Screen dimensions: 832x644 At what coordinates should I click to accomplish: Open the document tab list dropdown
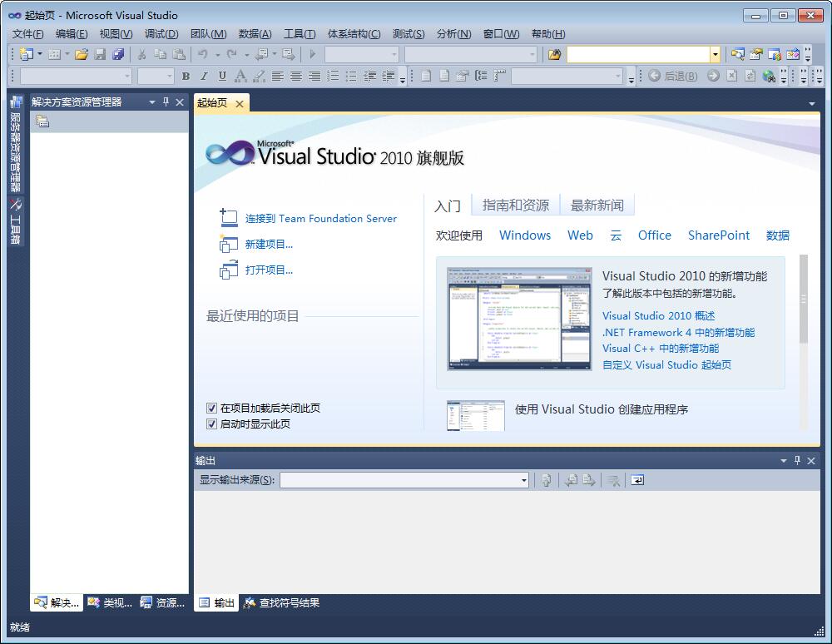(812, 103)
